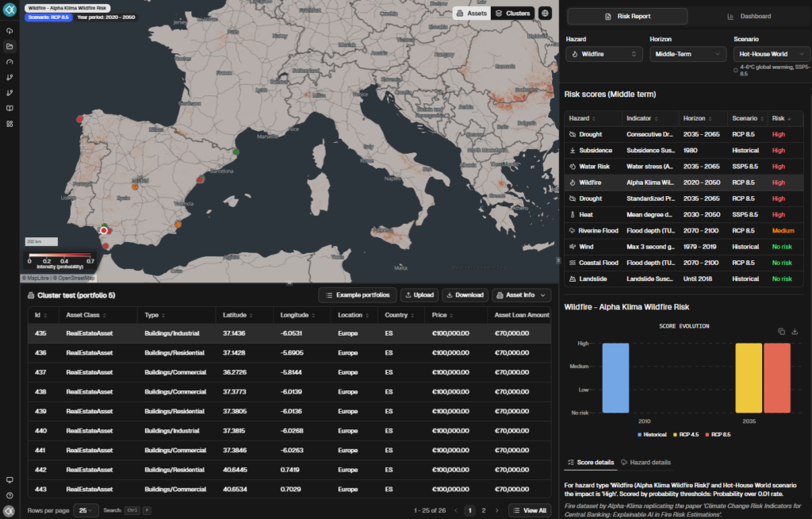The height and width of the screenshot is (519, 812).
Task: Open the Rows per page dropdown
Action: (x=85, y=510)
